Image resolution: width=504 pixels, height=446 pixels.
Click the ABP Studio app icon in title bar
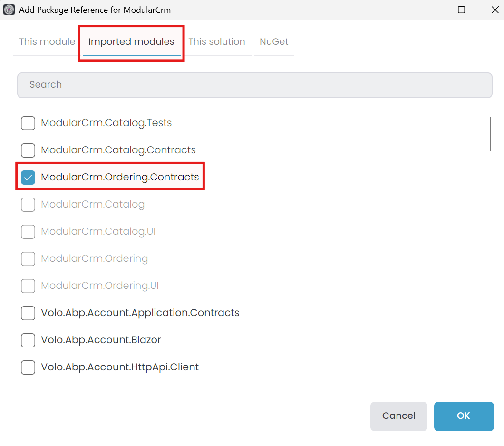point(9,10)
